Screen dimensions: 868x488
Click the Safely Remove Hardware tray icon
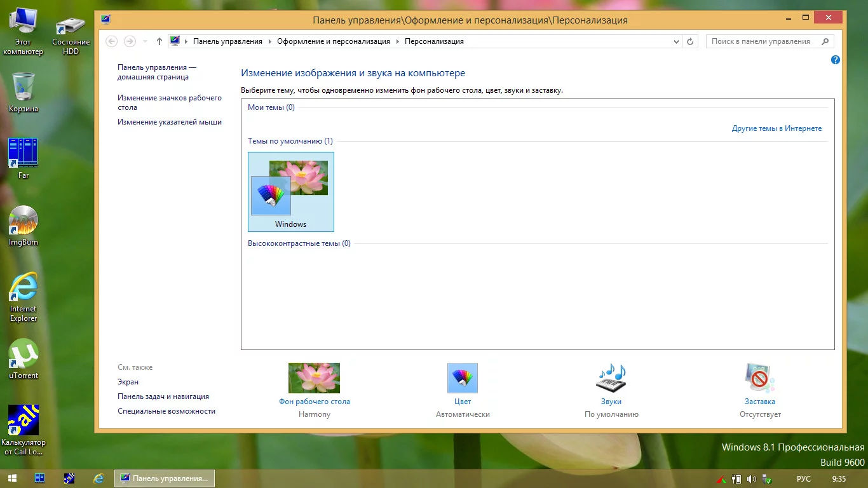tap(767, 479)
